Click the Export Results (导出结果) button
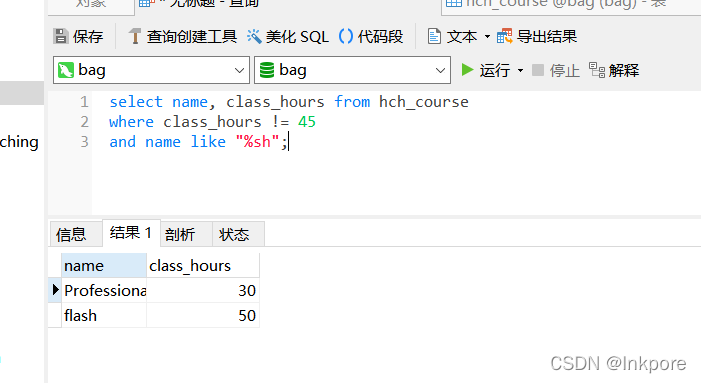The image size is (701, 383). 537,36
